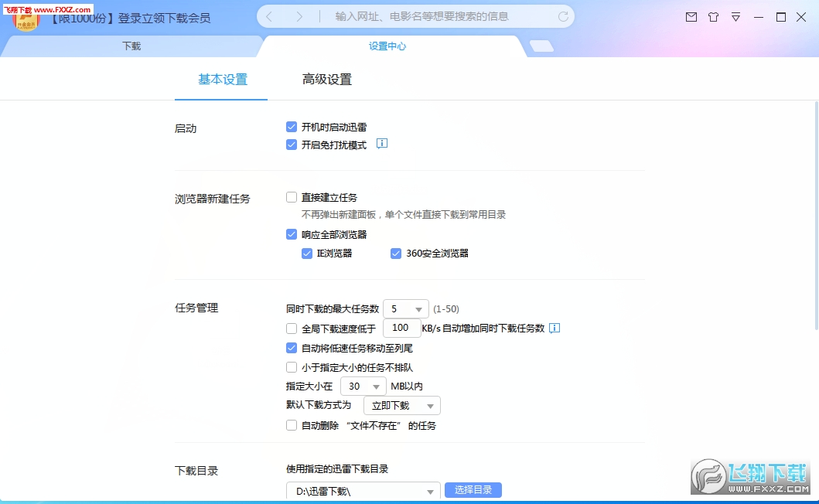Open the mail notification icon in title bar
819x504 pixels.
tap(691, 16)
